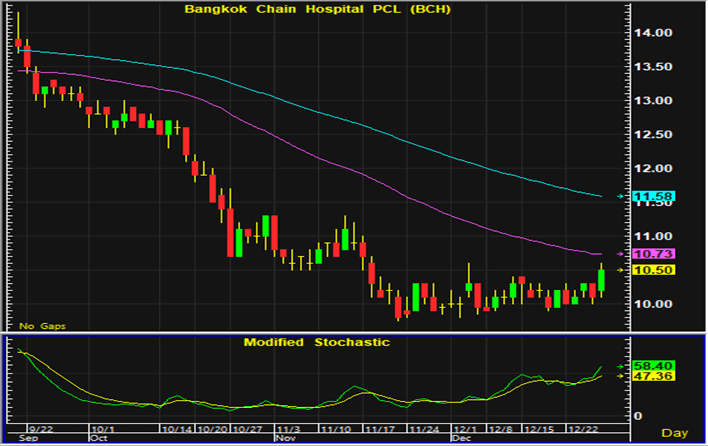Click the green 58.40 stochastic value tag
The image size is (708, 446).
click(x=651, y=367)
